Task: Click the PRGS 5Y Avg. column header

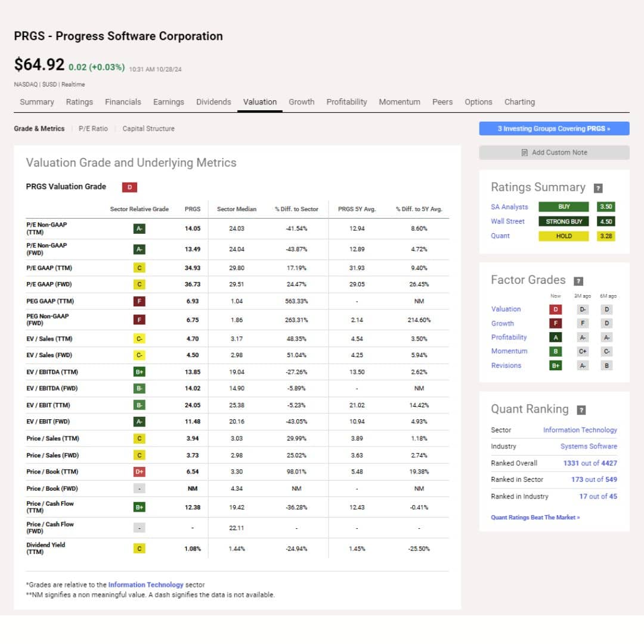Action: pos(357,209)
